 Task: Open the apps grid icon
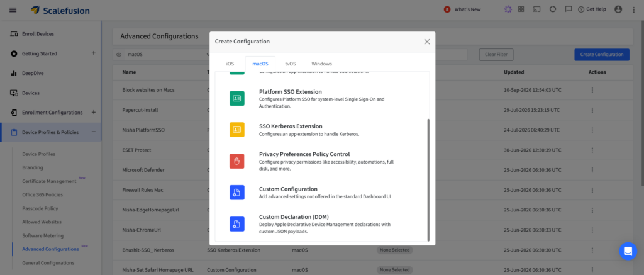coord(521,9)
